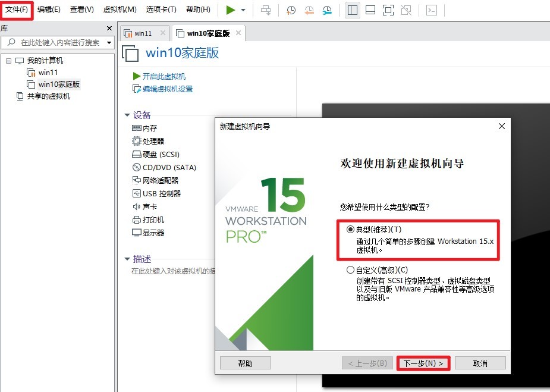Click the green power-on play icon

coord(231,10)
